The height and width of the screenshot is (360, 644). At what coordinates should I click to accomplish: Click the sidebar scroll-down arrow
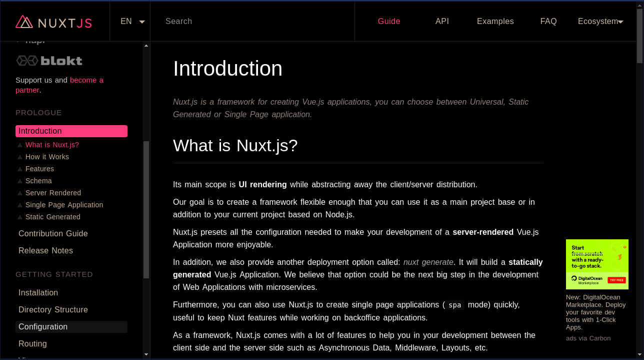[x=146, y=354]
